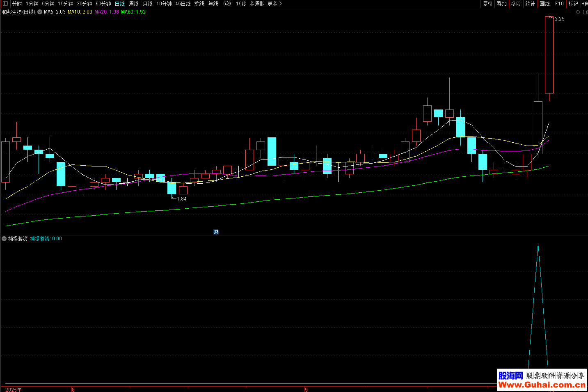Click the diamond icon at chart top-right
The image size is (588, 392).
(578, 12)
